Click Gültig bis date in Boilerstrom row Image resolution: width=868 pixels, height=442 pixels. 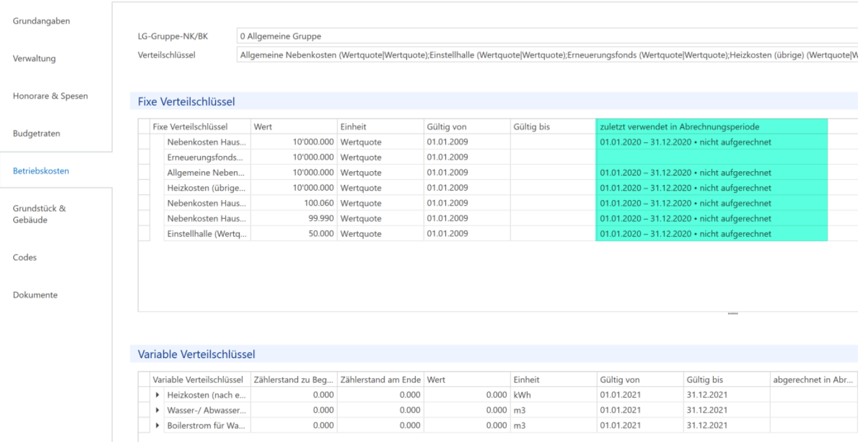[x=726, y=426]
